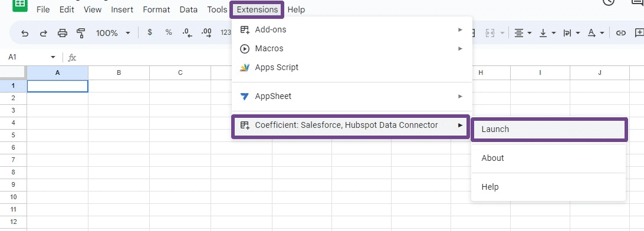Open version history clock icon
The height and width of the screenshot is (231, 644).
(608, 2)
